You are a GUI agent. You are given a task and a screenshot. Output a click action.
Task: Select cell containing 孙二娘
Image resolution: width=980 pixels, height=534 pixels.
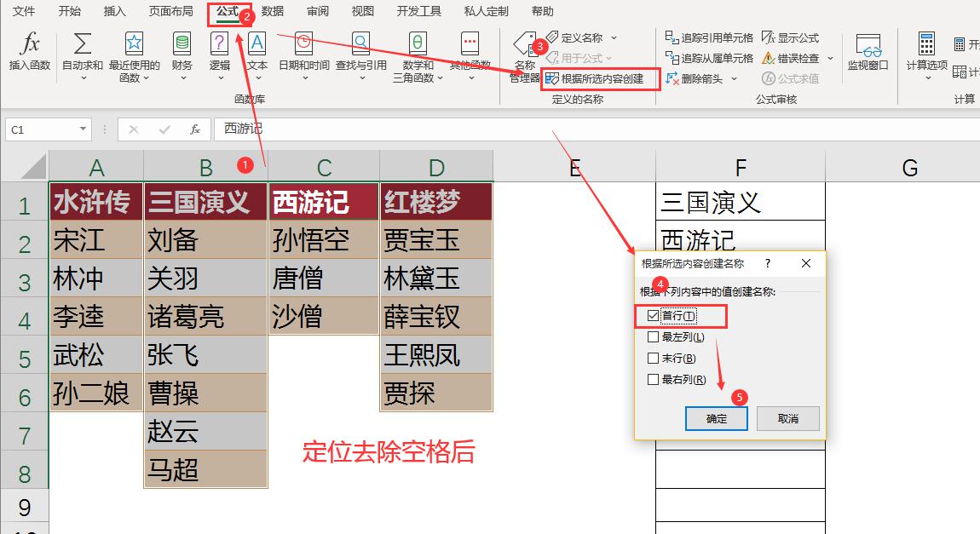pyautogui.click(x=96, y=393)
